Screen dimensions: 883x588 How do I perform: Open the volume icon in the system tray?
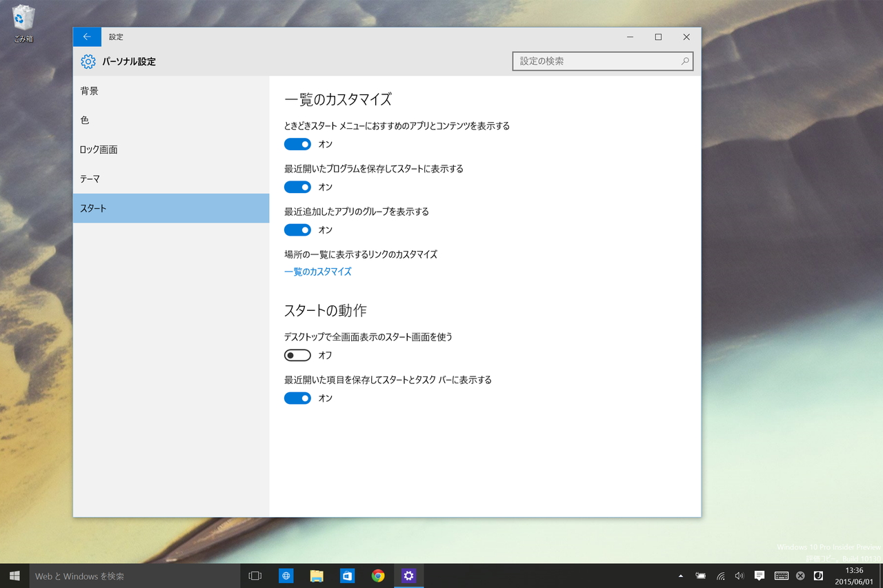point(740,576)
